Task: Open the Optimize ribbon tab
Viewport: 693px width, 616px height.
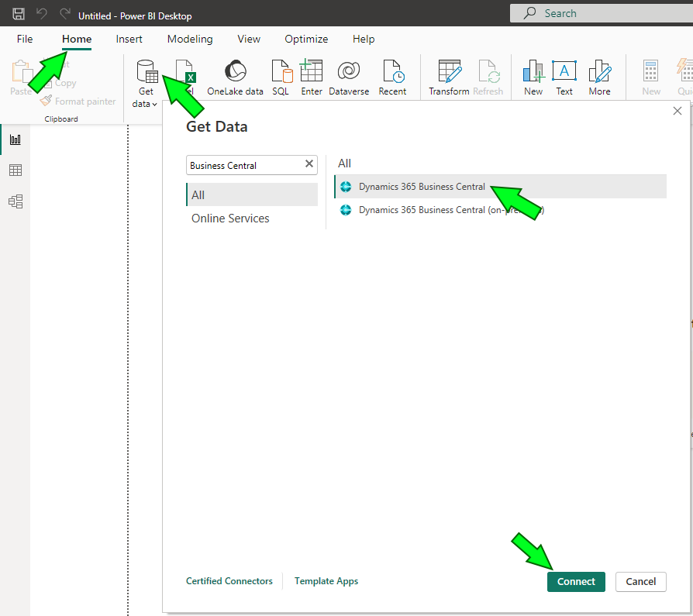Action: click(x=306, y=39)
